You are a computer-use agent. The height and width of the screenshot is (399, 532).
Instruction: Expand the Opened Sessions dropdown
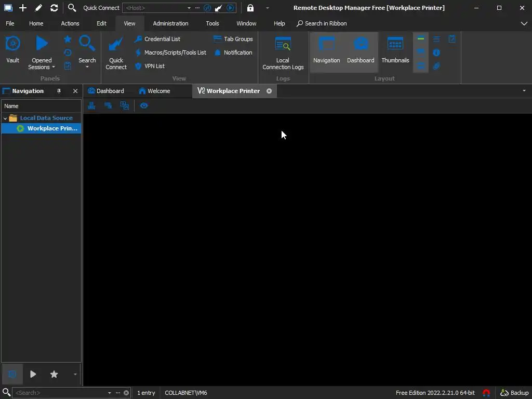(x=54, y=67)
